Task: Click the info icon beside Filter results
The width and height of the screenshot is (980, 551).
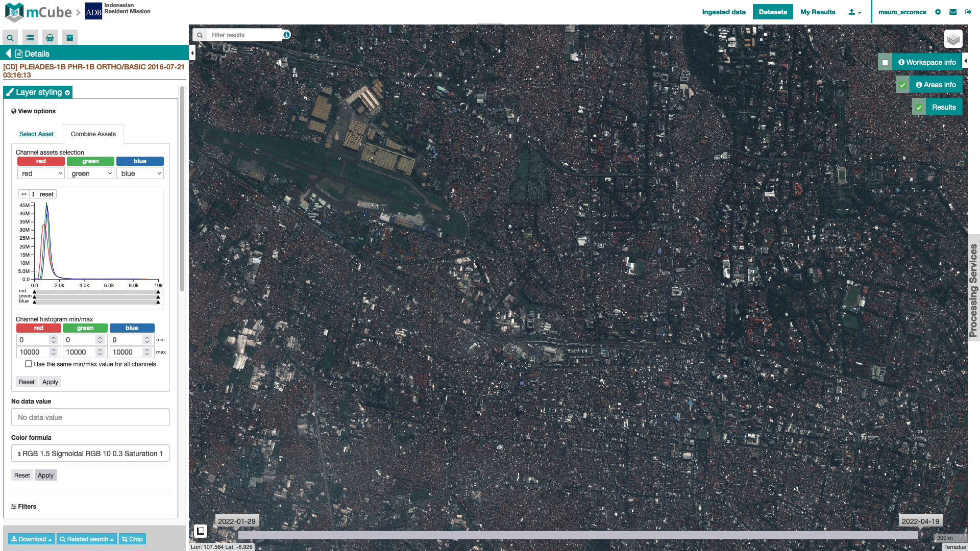Action: [287, 35]
